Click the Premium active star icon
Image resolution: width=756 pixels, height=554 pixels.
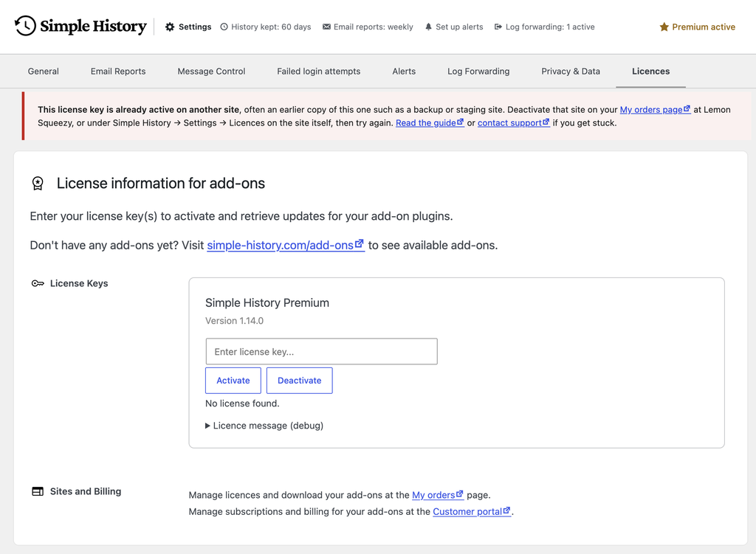coord(664,27)
